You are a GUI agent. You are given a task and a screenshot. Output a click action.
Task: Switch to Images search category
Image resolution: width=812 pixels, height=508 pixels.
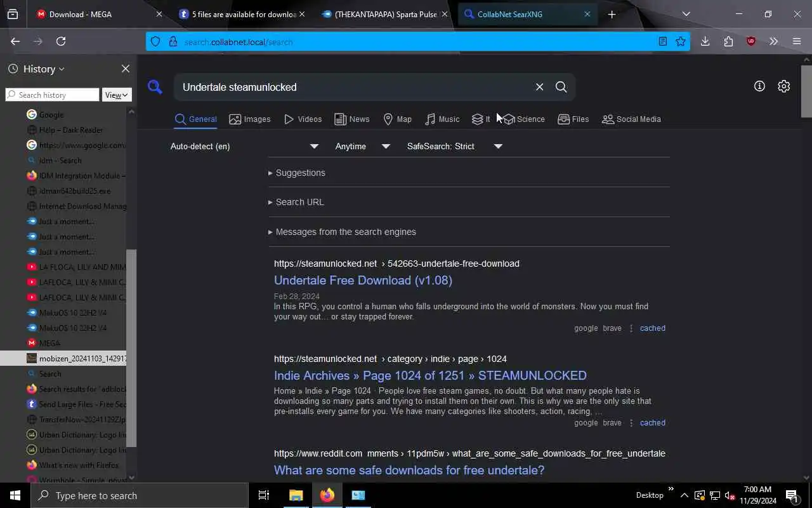pos(250,119)
